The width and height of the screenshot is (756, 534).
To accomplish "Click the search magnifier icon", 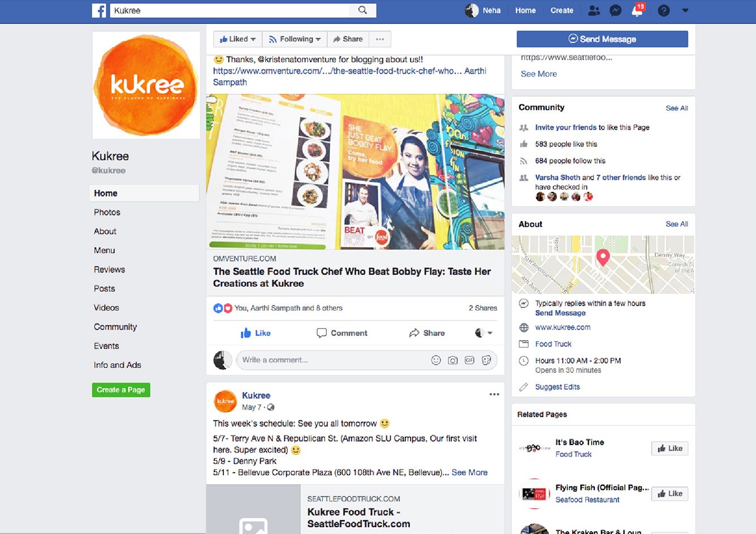I will (x=362, y=10).
